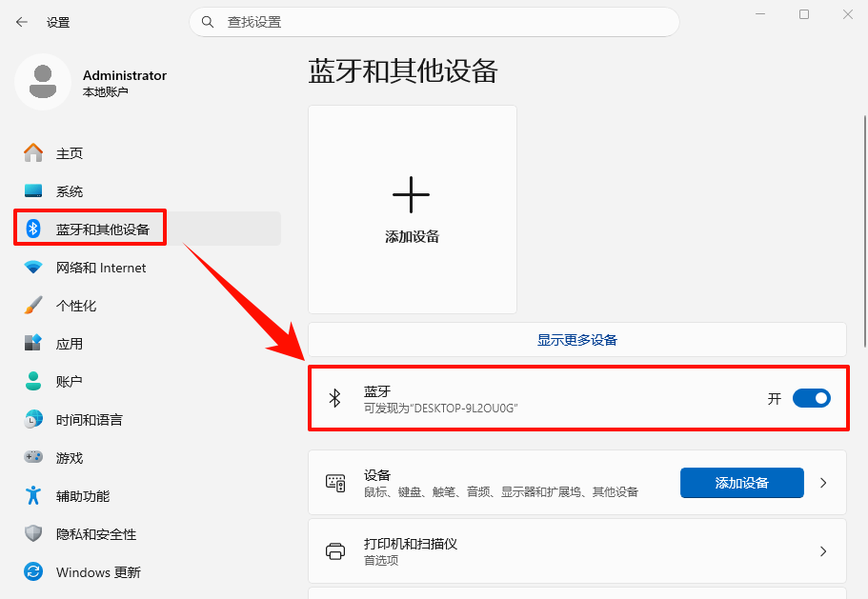Viewport: 868px width, 599px height.
Task: Open the 应用 settings section
Action: point(148,343)
